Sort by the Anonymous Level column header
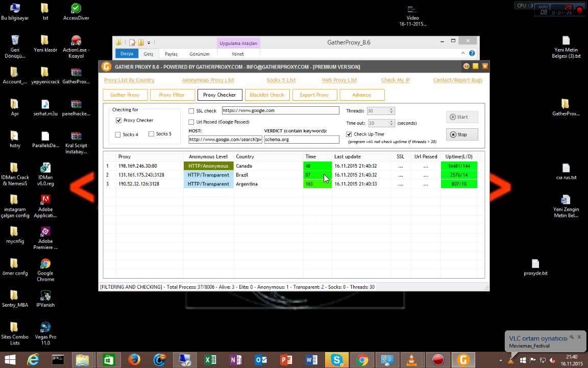This screenshot has height=368, width=588. click(x=208, y=156)
